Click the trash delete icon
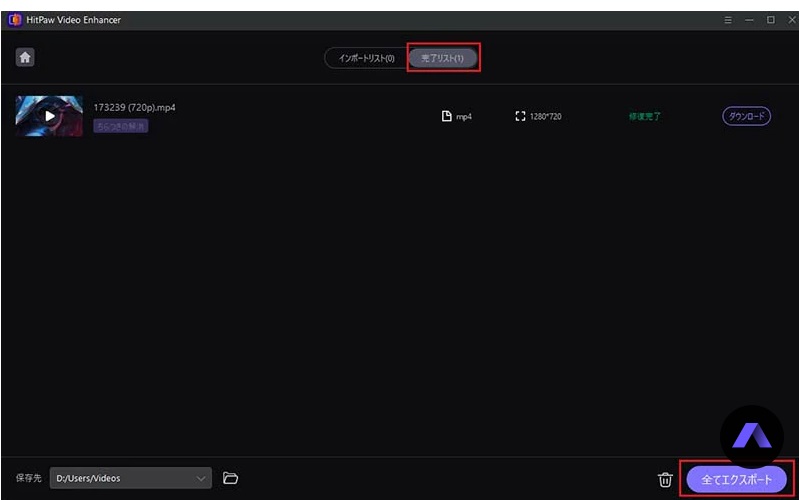This screenshot has width=799, height=500. click(x=665, y=479)
